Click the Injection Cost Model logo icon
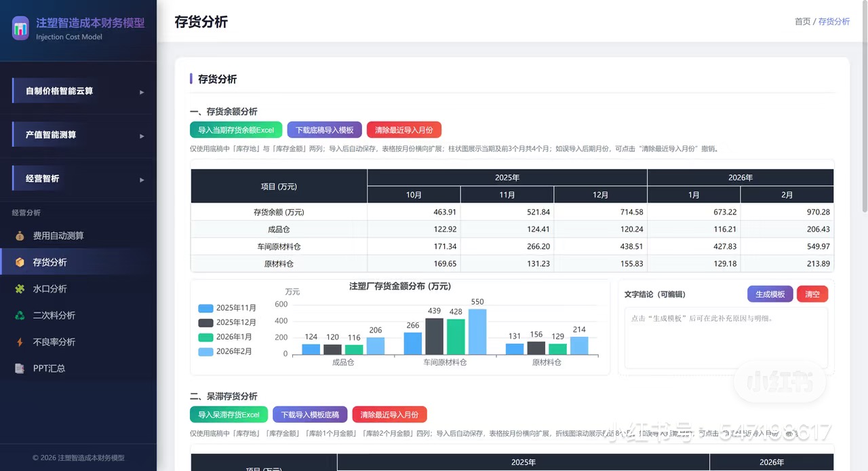868x471 pixels. pyautogui.click(x=20, y=29)
